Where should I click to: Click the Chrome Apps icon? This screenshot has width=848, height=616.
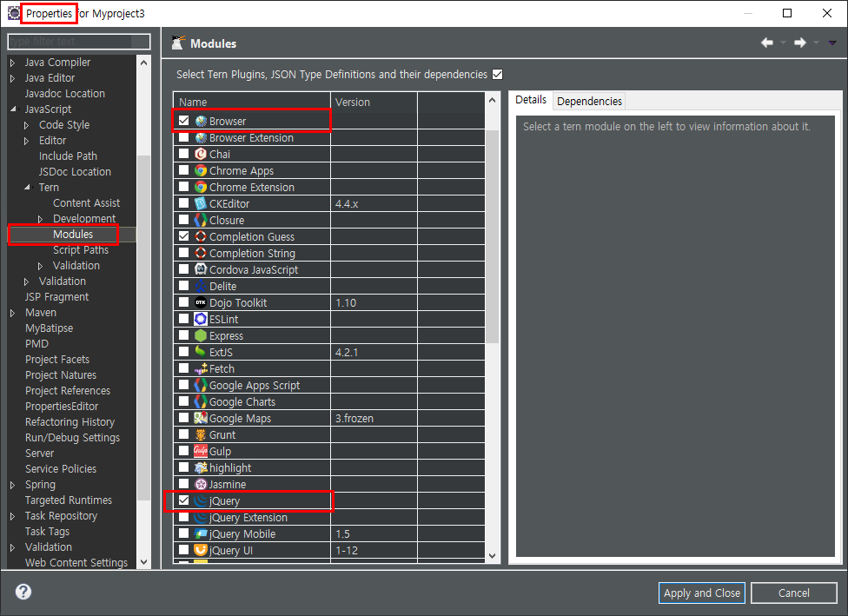click(x=201, y=170)
